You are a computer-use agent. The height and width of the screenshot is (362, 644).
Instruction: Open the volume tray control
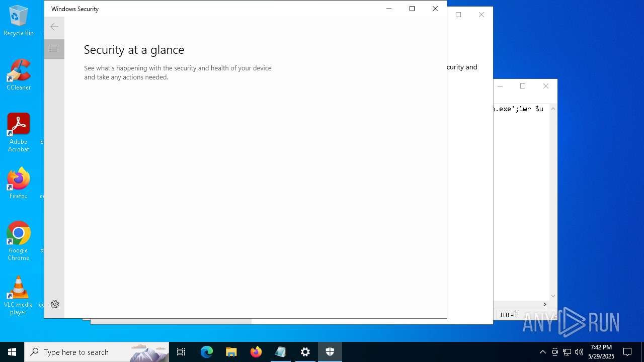coord(579,352)
